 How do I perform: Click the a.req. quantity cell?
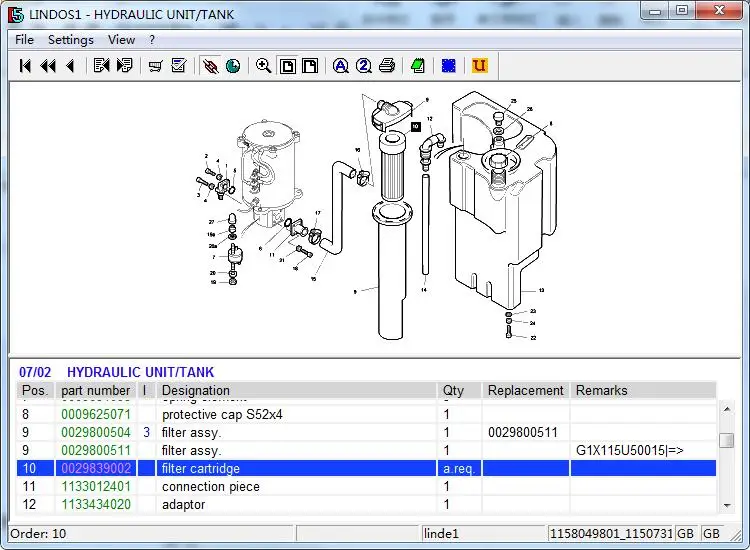[459, 468]
